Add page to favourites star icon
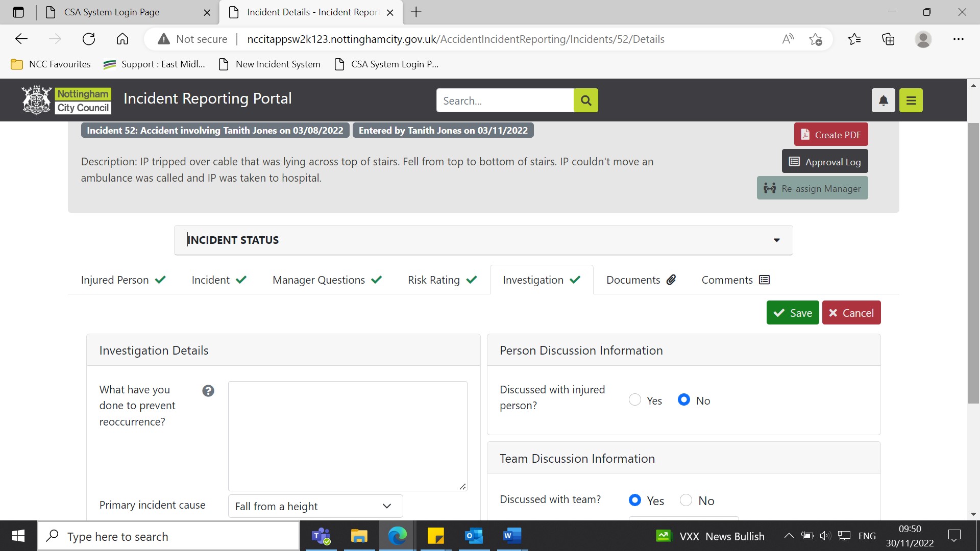Image resolution: width=980 pixels, height=551 pixels. tap(815, 39)
